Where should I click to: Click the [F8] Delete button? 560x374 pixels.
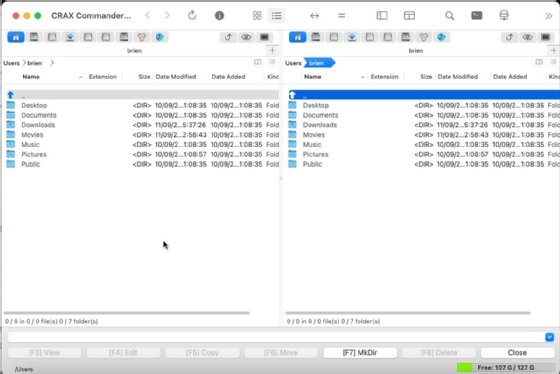click(439, 353)
